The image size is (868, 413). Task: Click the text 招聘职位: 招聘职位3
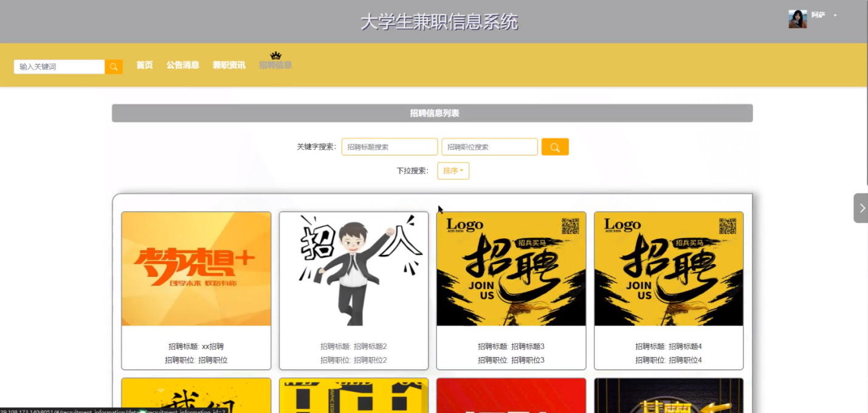tap(511, 360)
